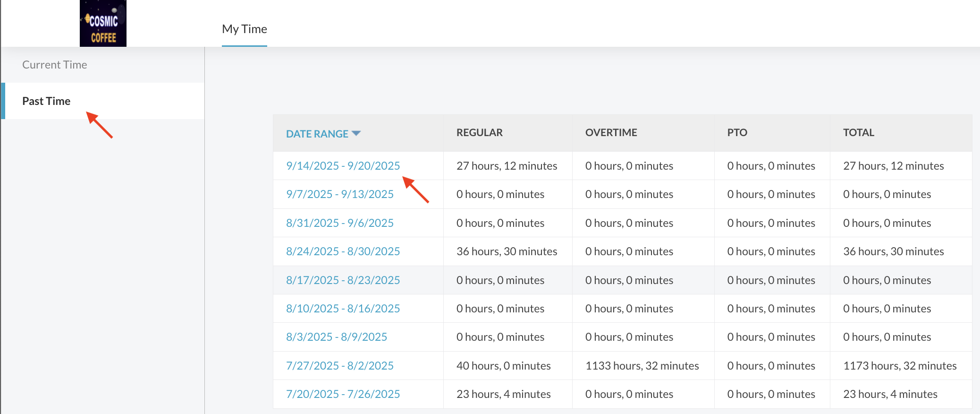
Task: Open the 7/20/2025 - 7/26/2025 timesheet
Action: click(343, 394)
